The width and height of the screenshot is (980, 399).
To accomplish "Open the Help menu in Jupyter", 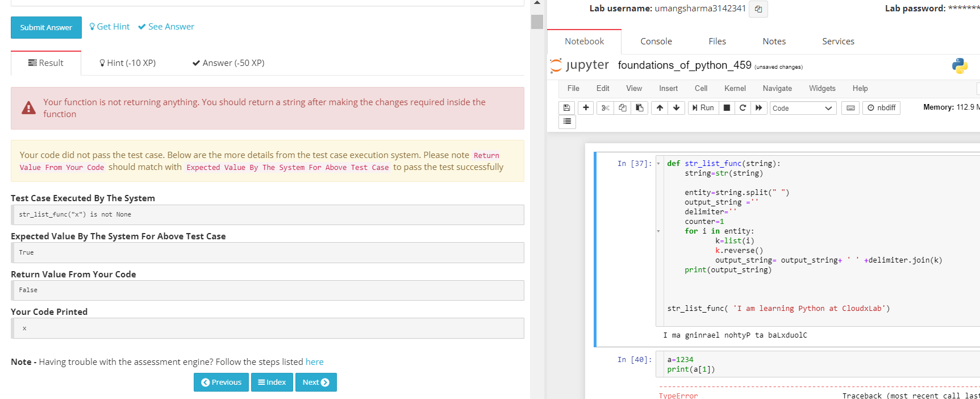I will point(860,88).
